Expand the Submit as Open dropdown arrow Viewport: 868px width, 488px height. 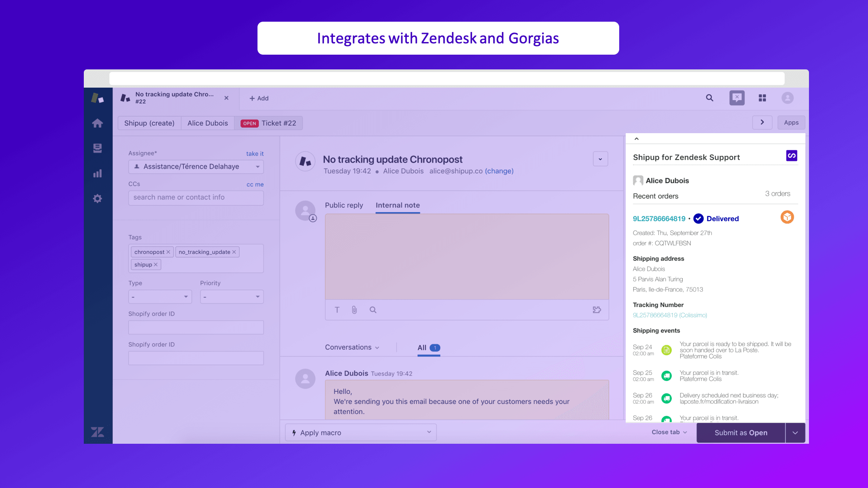coord(795,432)
